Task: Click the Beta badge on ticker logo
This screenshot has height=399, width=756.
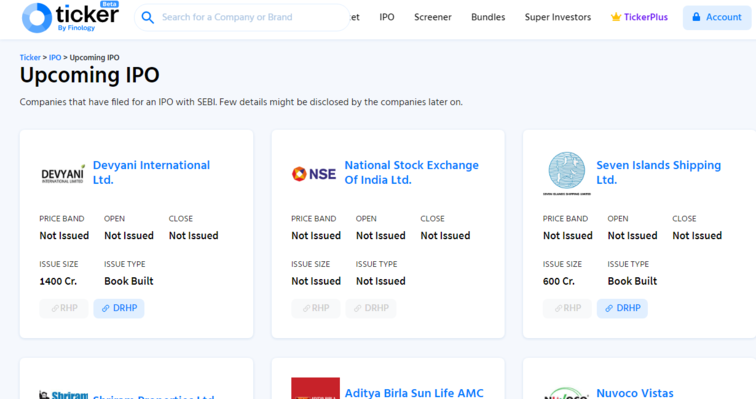Action: [x=110, y=4]
